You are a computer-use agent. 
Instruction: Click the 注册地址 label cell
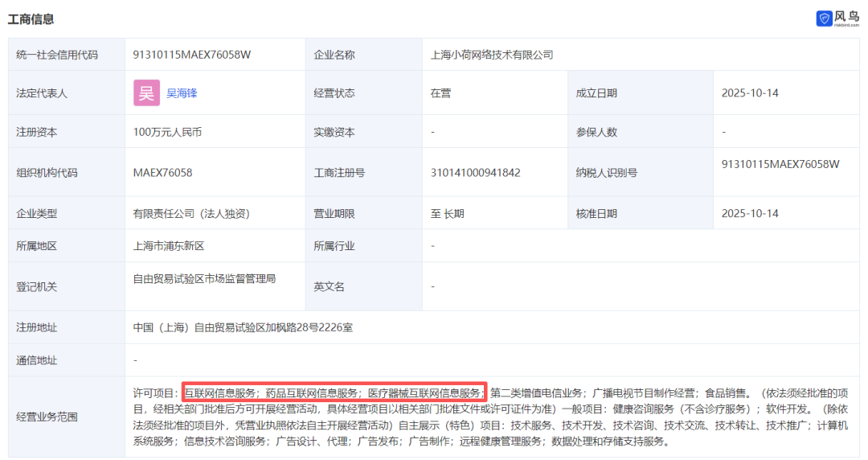tap(67, 327)
